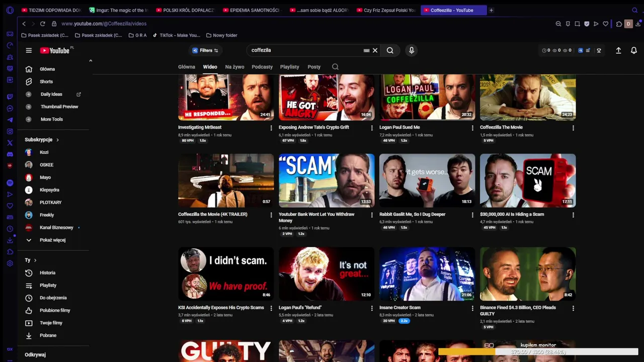Open the Podcasty channel tab
Screen dimensions: 644x362
pyautogui.click(x=262, y=67)
